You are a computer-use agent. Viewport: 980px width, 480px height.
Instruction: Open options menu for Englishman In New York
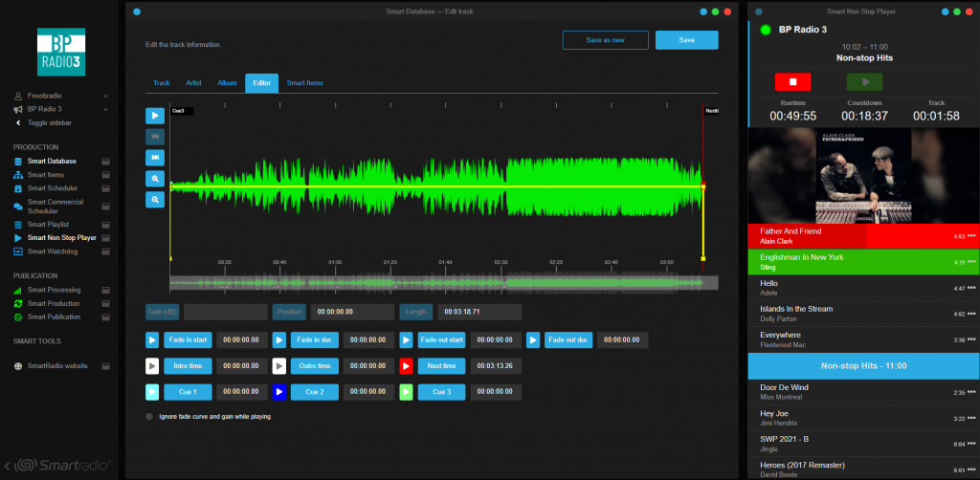(971, 262)
